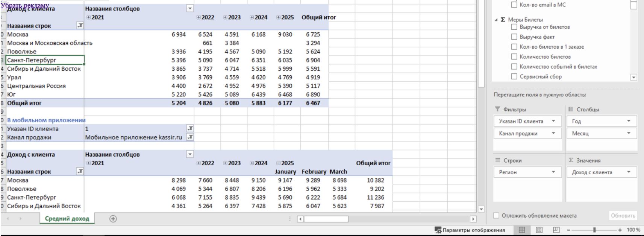Open Параметры отображения display settings
The width and height of the screenshot is (644, 236).
[470, 230]
